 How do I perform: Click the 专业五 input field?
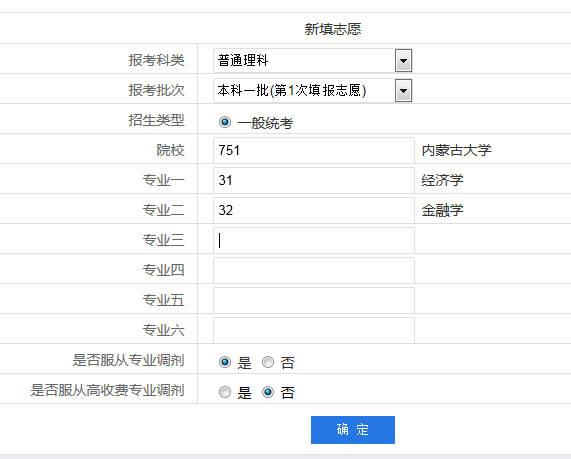click(314, 300)
